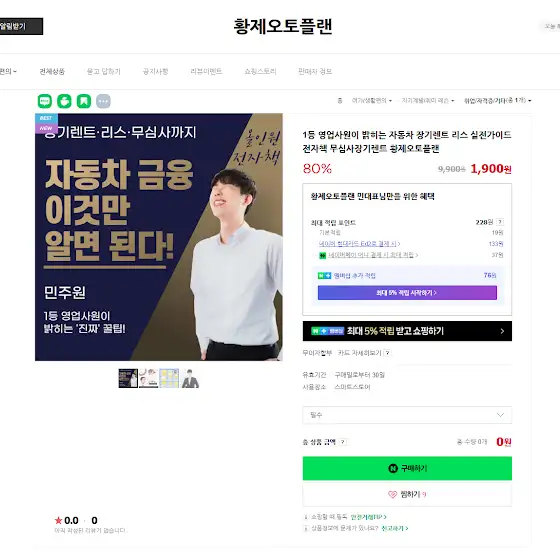Viewport: 560px width, 560px height.
Task: Expand the 취업/자격증/기타 category dropdown
Action: [x=497, y=101]
